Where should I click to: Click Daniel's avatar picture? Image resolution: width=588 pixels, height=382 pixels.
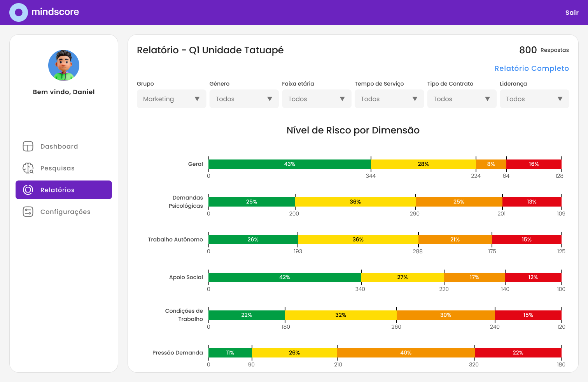(63, 65)
